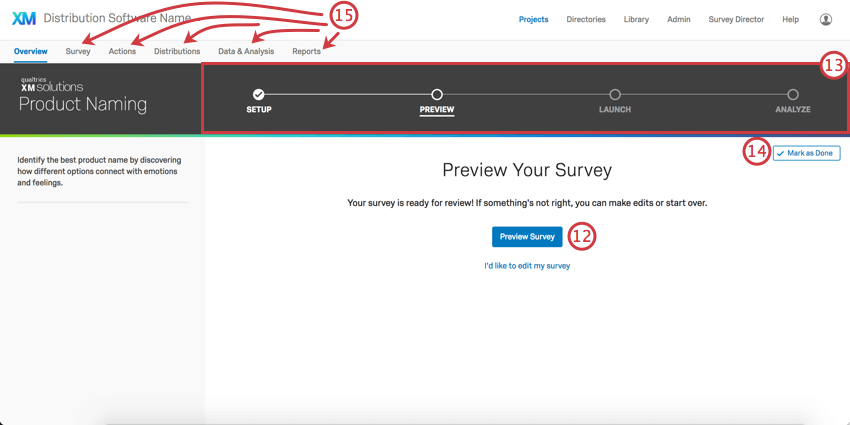Viewport: 850px width, 425px height.
Task: Go to the Data & Analysis tab
Action: point(246,51)
